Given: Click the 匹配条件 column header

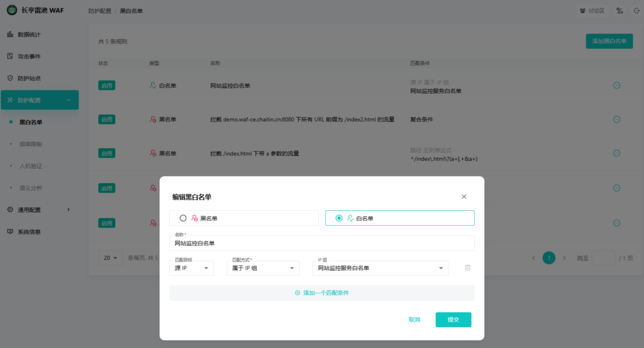Looking at the screenshot, I should [419, 64].
